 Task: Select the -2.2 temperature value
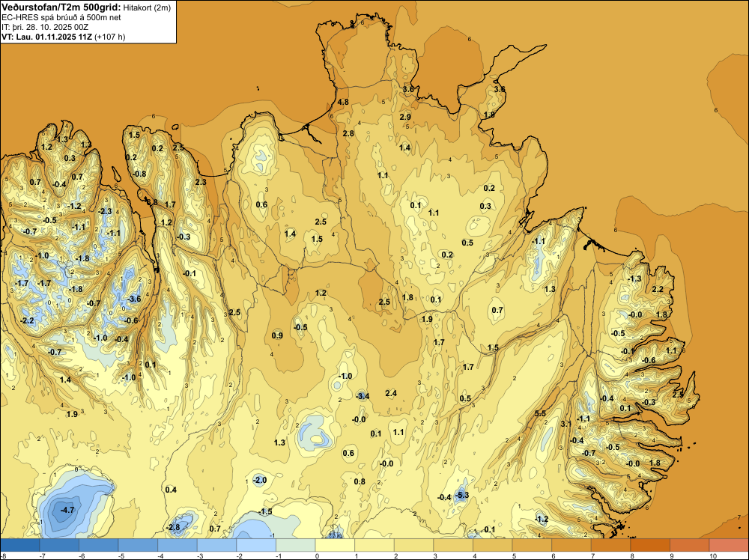(x=27, y=320)
